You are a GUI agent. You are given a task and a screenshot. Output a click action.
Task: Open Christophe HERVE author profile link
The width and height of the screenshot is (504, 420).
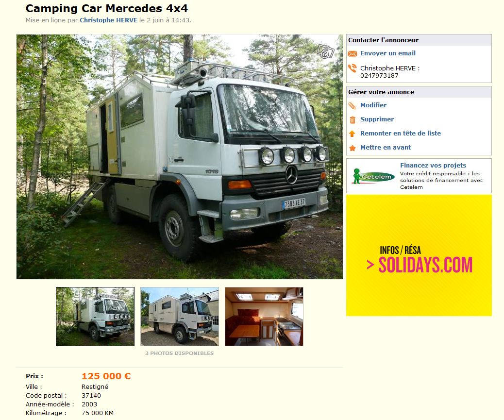click(108, 20)
